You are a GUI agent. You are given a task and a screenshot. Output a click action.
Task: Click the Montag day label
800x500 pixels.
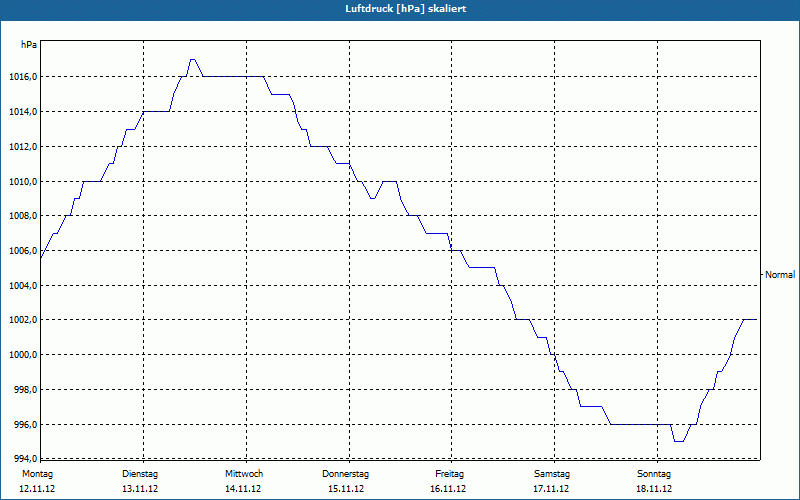click(37, 474)
